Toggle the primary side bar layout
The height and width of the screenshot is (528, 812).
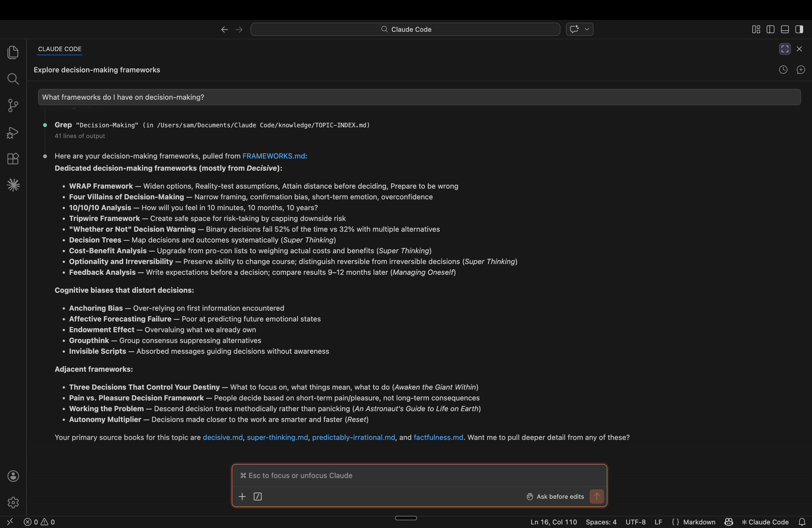pyautogui.click(x=770, y=29)
